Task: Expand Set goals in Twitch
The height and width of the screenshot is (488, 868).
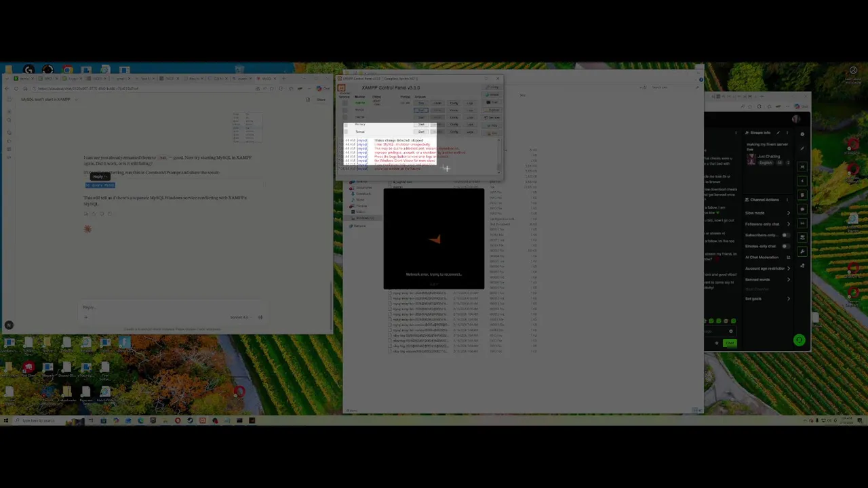Action: [x=789, y=299]
